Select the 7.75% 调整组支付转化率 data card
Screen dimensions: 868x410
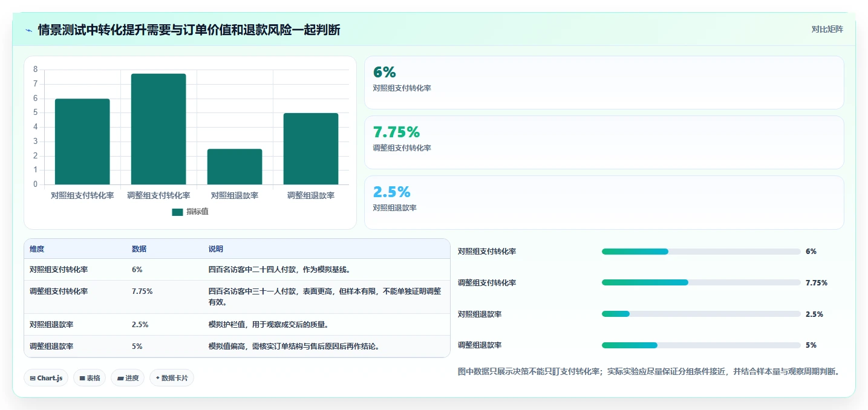(x=604, y=142)
